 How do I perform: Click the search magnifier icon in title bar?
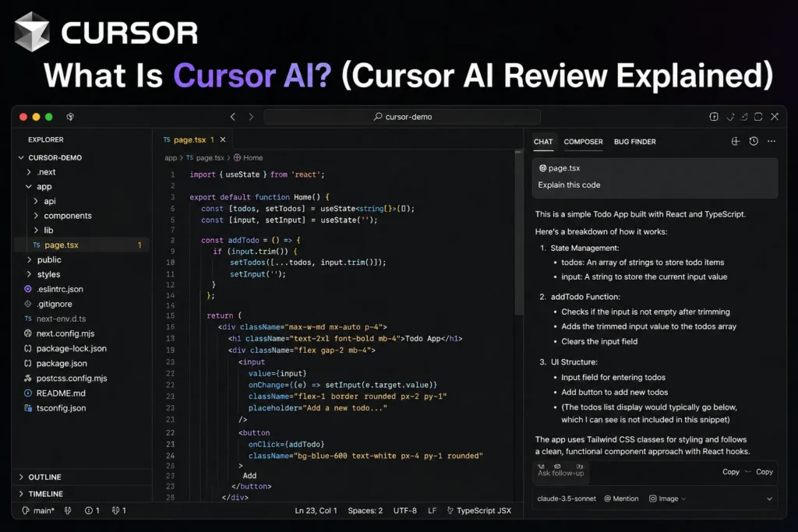pos(378,117)
